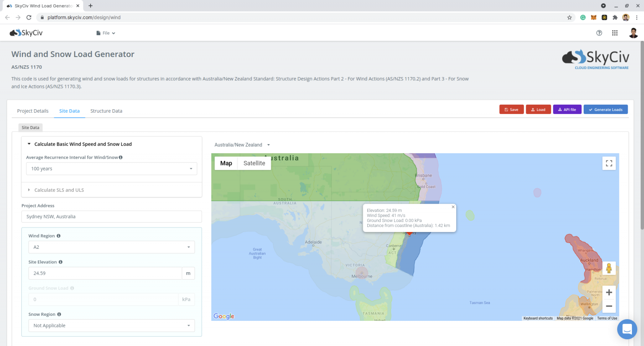Open the SkyCiv help question mark icon
The height and width of the screenshot is (346, 644).
(599, 33)
